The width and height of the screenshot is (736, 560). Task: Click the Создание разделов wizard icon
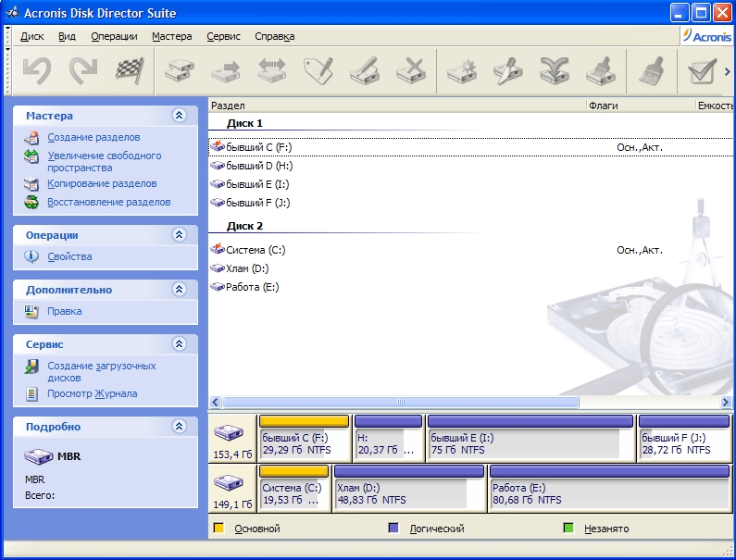(31, 138)
